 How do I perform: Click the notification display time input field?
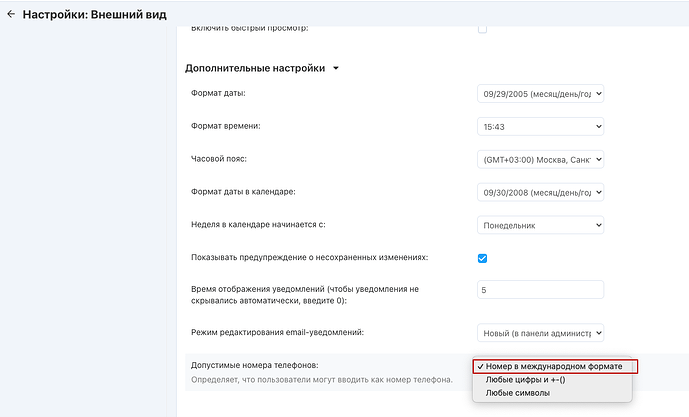click(540, 290)
